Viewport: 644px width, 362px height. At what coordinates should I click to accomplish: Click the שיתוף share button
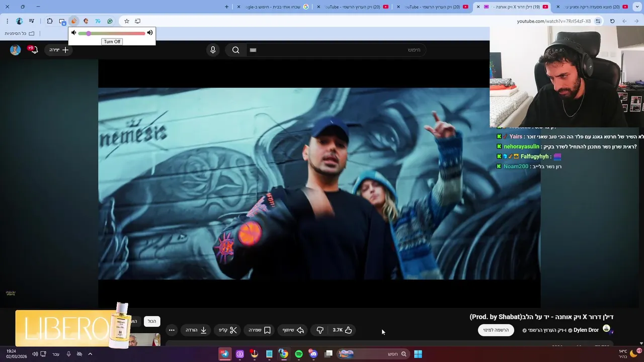click(293, 330)
